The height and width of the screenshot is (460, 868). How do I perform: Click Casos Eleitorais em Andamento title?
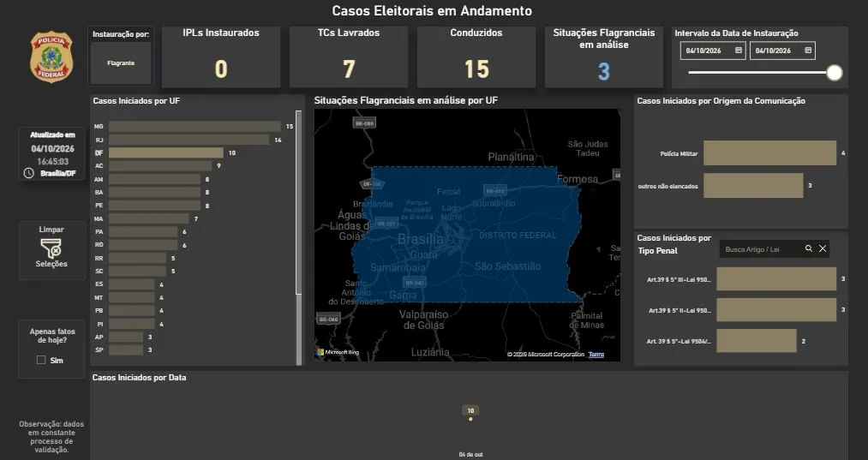[x=432, y=10]
